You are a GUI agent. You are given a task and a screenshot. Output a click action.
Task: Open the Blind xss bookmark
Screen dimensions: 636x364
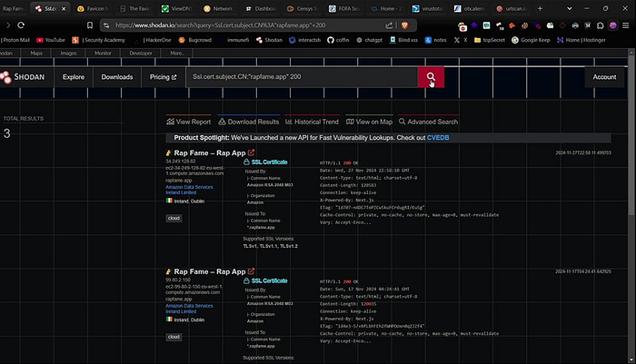pos(403,40)
